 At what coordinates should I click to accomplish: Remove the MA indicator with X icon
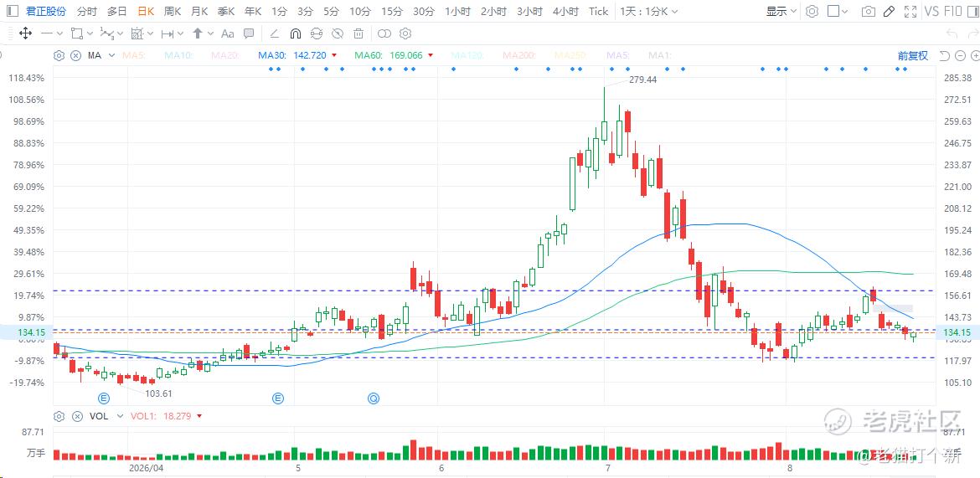tap(75, 55)
